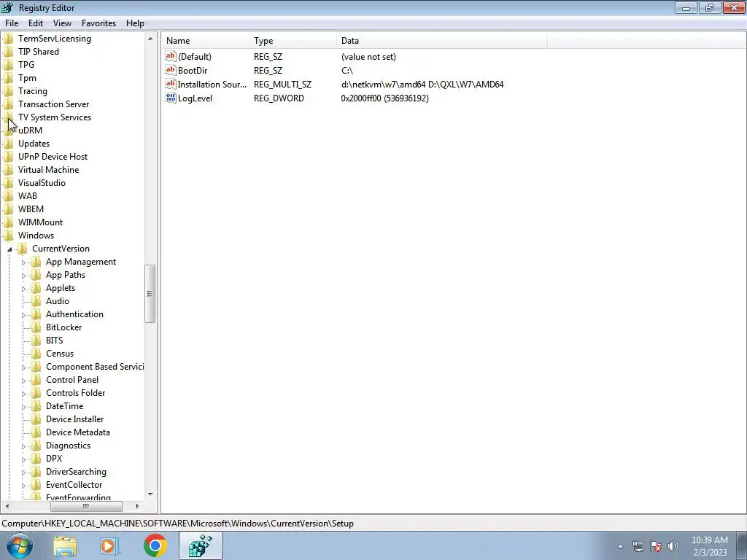Viewport: 747px width, 560px height.
Task: Select the EventCollector key
Action: (74, 485)
